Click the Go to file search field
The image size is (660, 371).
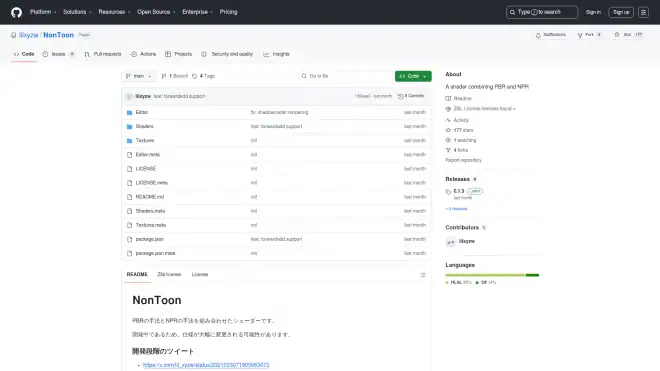pos(345,76)
